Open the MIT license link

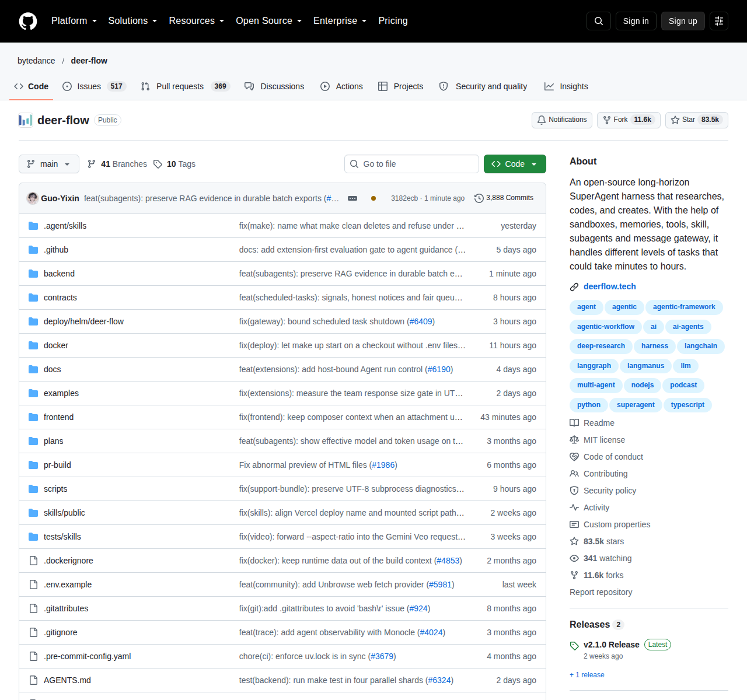(604, 440)
